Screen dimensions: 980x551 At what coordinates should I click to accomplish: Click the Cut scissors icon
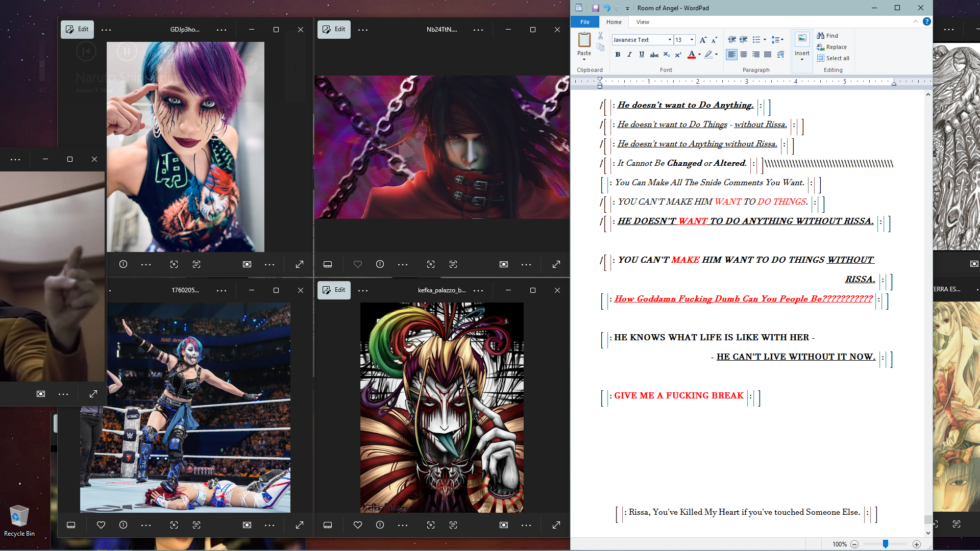[600, 36]
